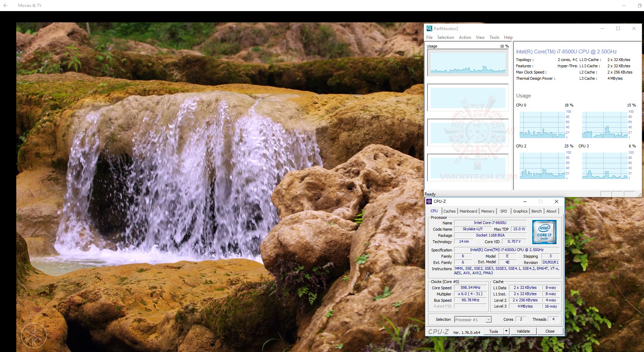Open the Bench tab in CPU-Z
644x352 pixels.
pyautogui.click(x=536, y=211)
